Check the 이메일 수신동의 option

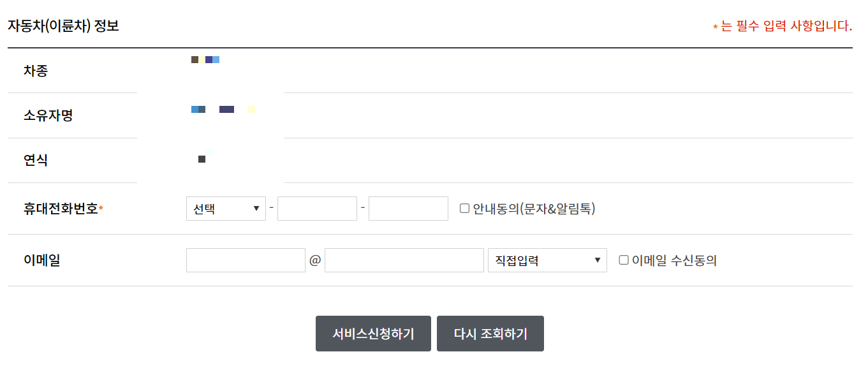624,260
